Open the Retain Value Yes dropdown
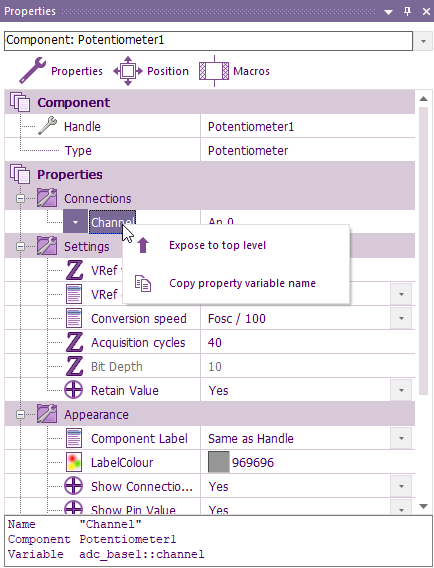 (x=401, y=390)
